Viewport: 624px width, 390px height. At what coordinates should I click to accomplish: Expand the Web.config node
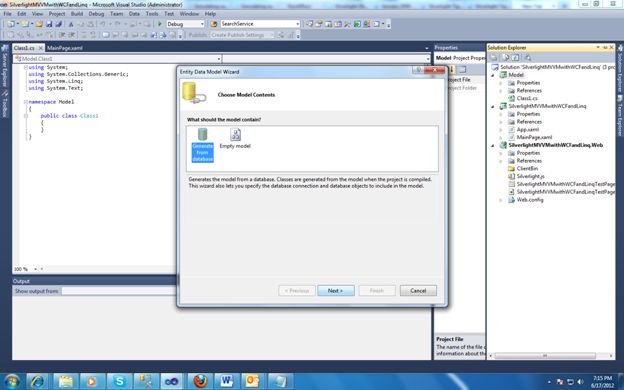[501, 200]
